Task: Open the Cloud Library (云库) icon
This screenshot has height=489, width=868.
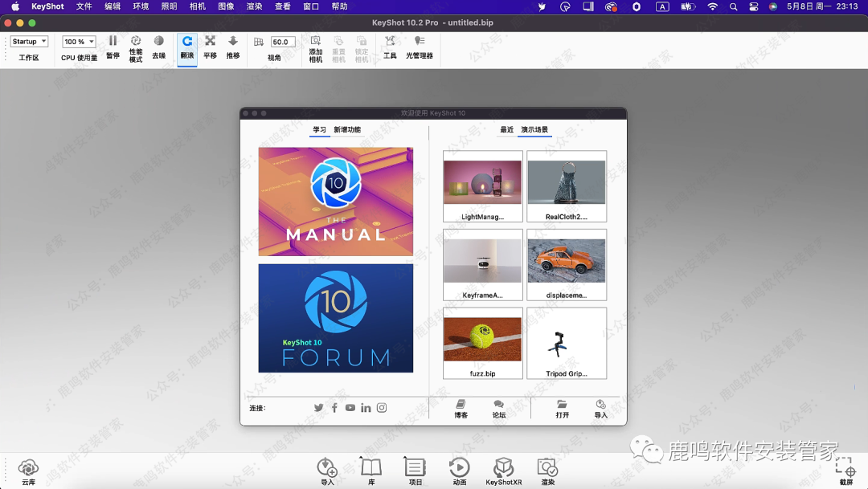Action: (28, 471)
